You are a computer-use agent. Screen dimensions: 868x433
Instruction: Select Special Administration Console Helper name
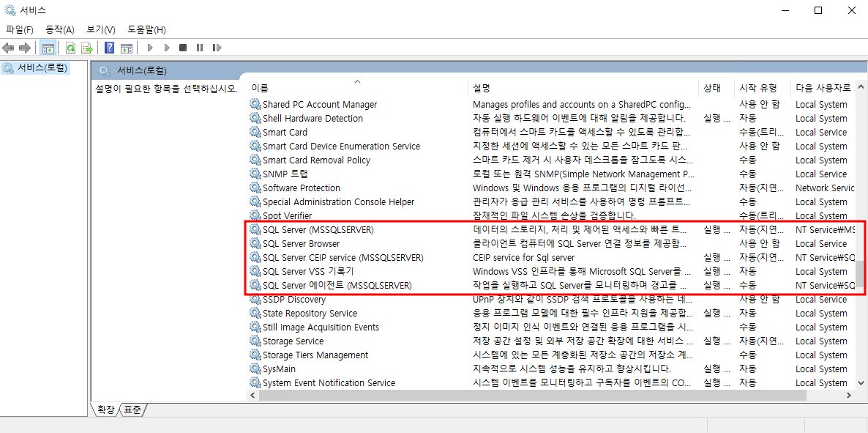tap(339, 201)
